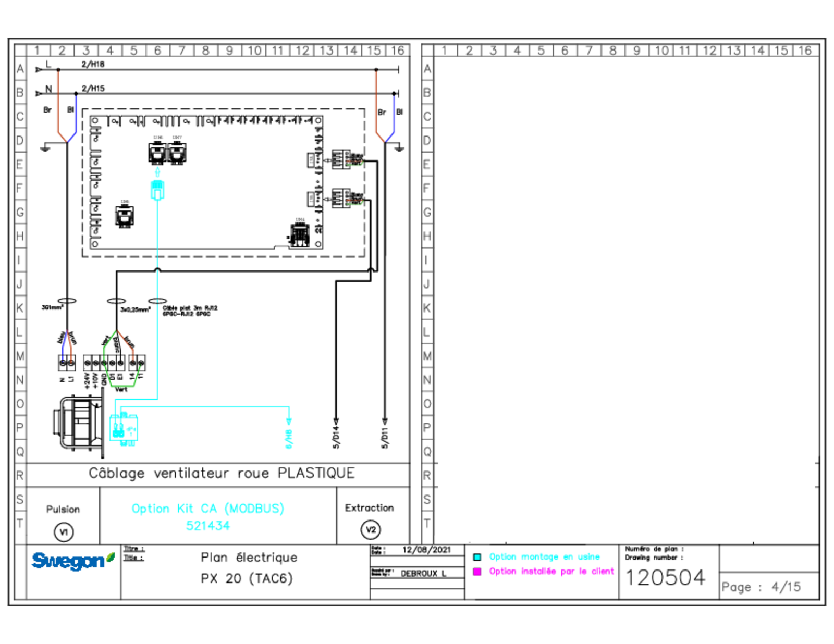
Task: Click the left diagram's top ruler scale
Action: (x=218, y=51)
